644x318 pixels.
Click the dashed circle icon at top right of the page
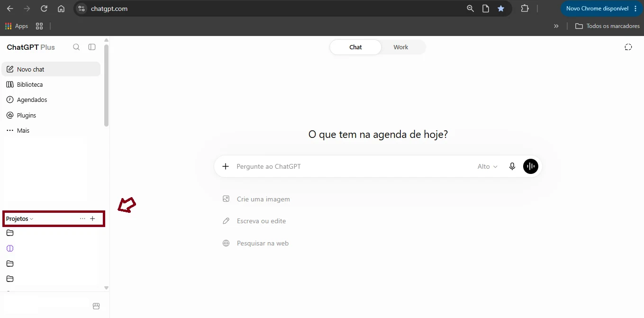pos(628,47)
